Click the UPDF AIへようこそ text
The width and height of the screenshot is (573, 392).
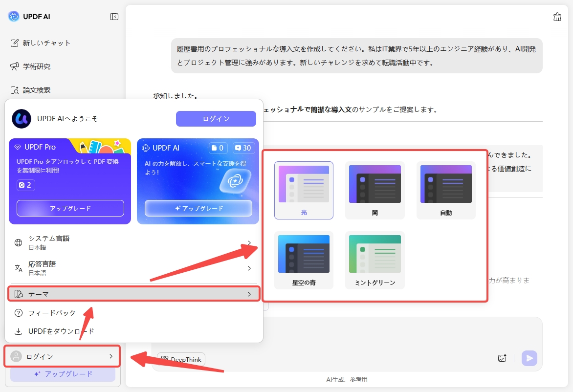pyautogui.click(x=67, y=119)
